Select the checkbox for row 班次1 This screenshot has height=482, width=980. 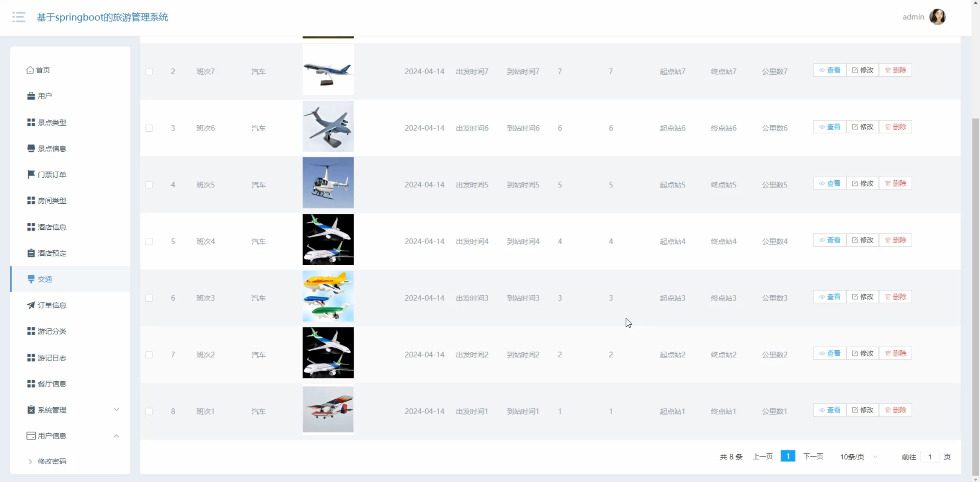coord(149,412)
